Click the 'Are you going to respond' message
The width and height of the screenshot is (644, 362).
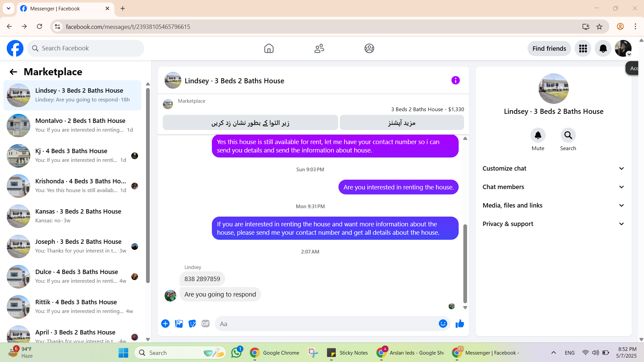pyautogui.click(x=220, y=294)
